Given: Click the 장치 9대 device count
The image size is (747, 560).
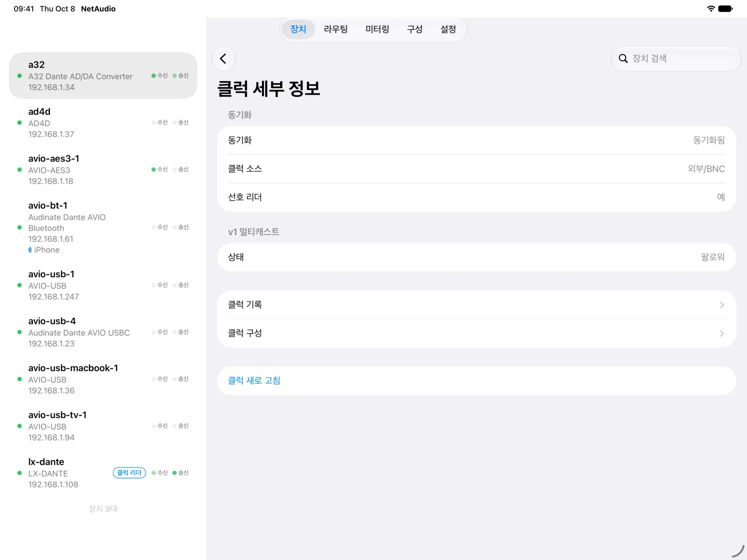Looking at the screenshot, I should click(103, 509).
